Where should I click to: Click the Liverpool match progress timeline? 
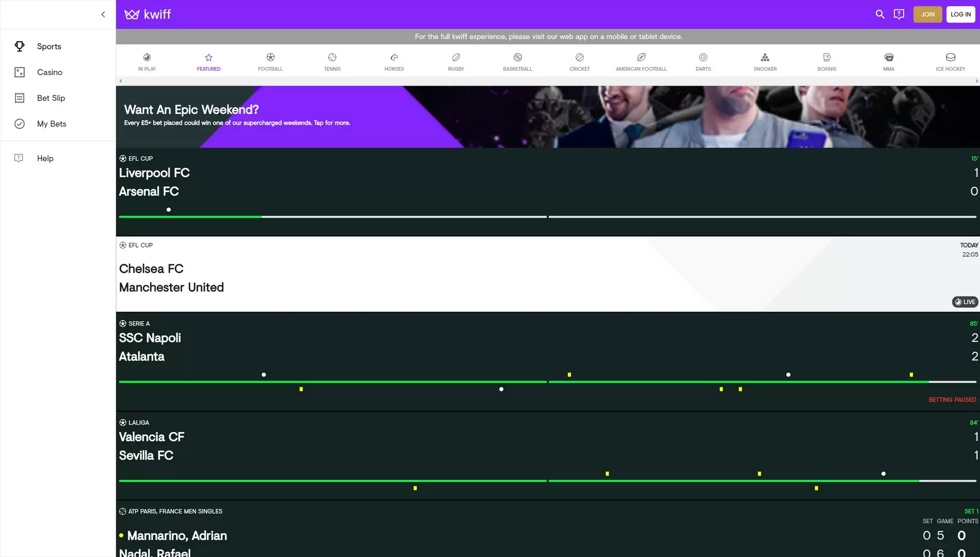pyautogui.click(x=548, y=217)
